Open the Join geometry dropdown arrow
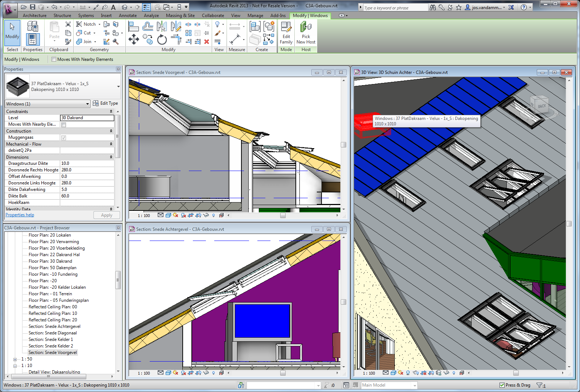The height and width of the screenshot is (392, 580). tap(95, 42)
